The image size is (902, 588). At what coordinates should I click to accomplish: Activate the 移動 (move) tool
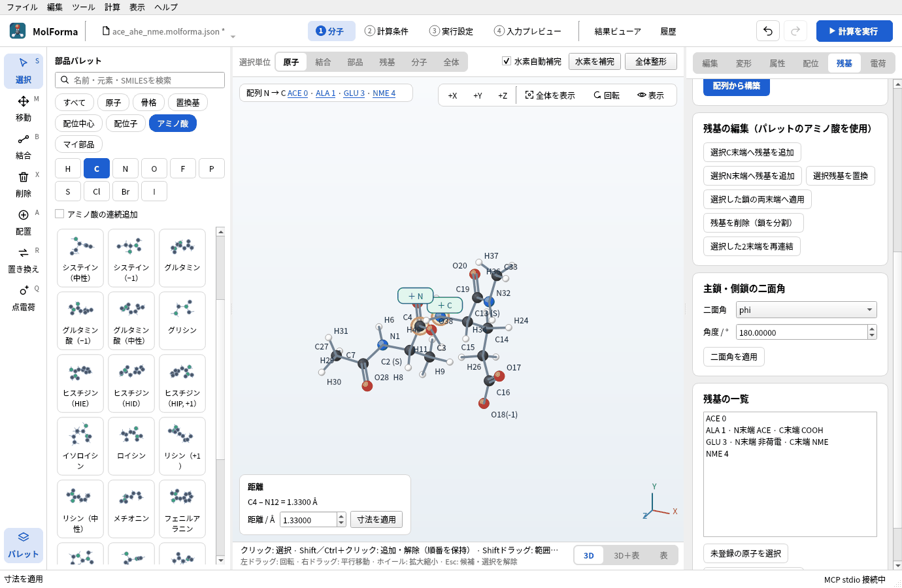click(24, 108)
